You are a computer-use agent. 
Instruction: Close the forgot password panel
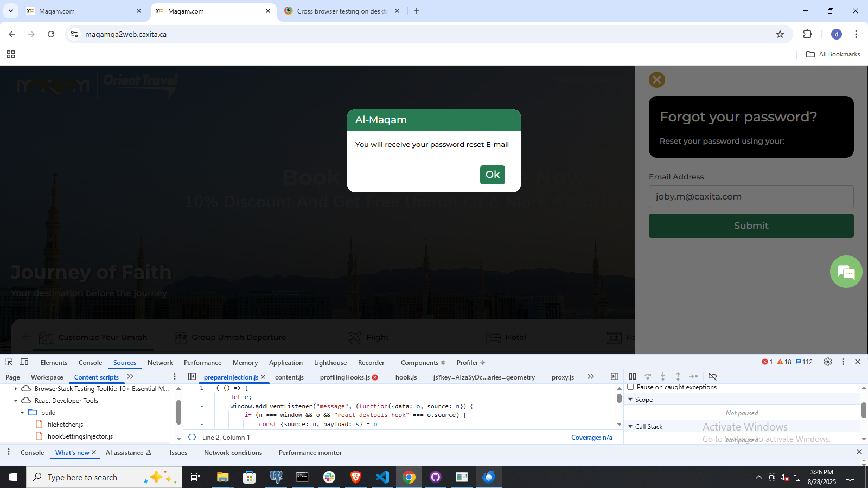click(657, 80)
